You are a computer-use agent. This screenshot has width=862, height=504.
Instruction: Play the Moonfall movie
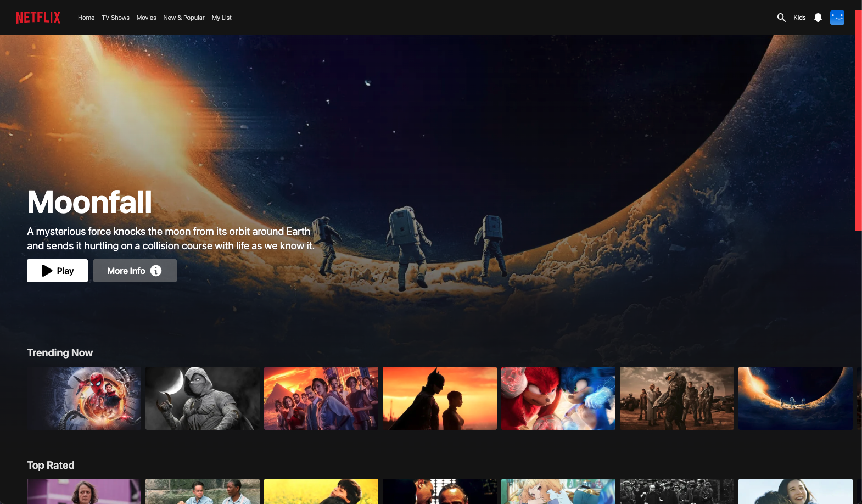click(x=57, y=271)
